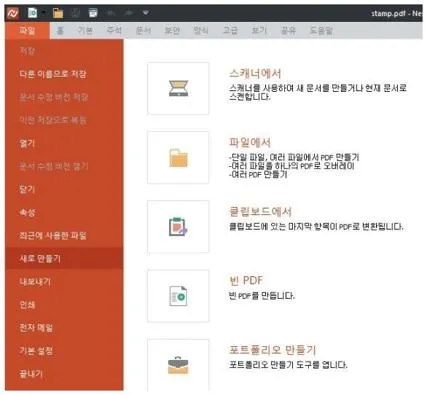427x395 pixels.
Task: Open the customize quick access toolbar arrow
Action: 146,13
